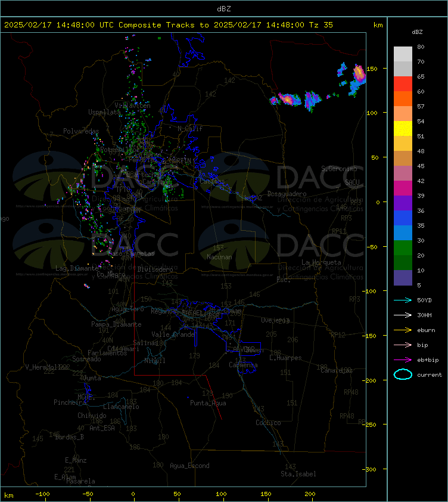Select the purple swatch between 39 and 36
This screenshot has width=448, height=502.
coord(403,203)
